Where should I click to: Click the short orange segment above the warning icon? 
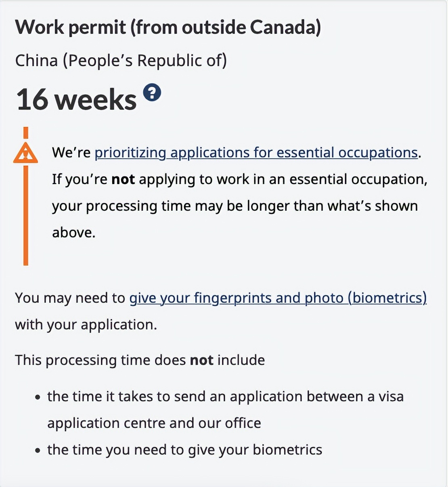point(26,132)
